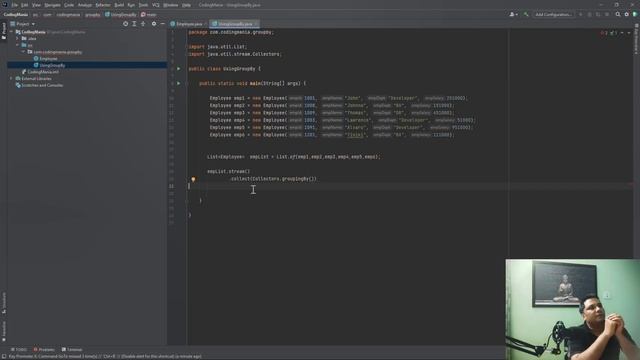Click the main method breadcrumb
Image resolution: width=640 pixels, height=360 pixels.
coord(149,14)
